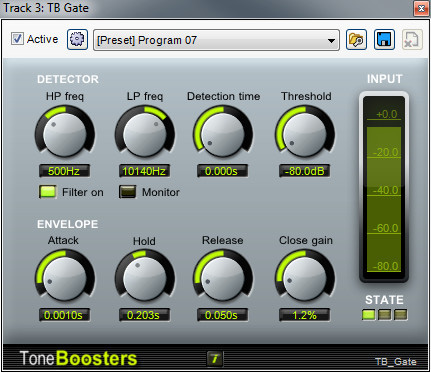This screenshot has height=373, width=431.
Task: Click the Detection time knob
Action: pyautogui.click(x=223, y=134)
